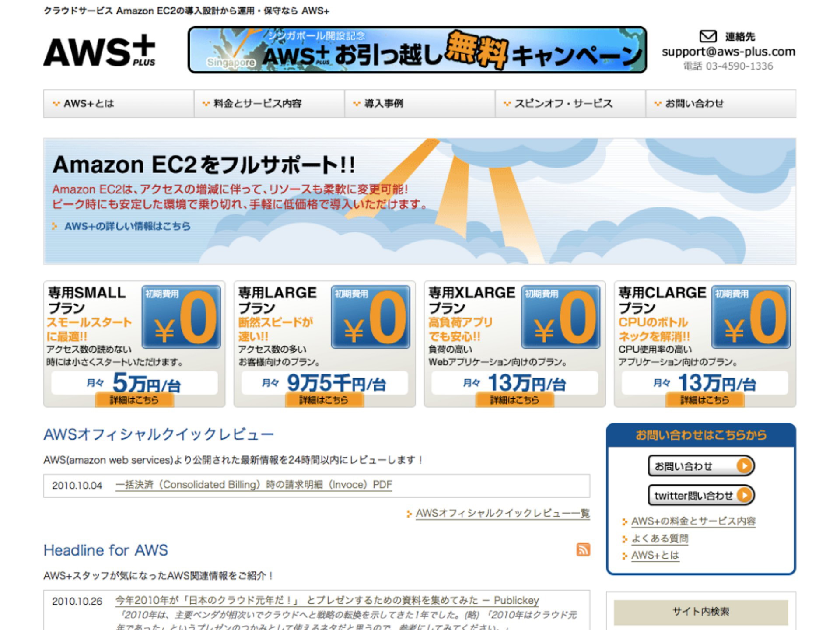Open the Publickey 日本のクラウド元年 headline link
This screenshot has height=630, width=840.
click(327, 600)
